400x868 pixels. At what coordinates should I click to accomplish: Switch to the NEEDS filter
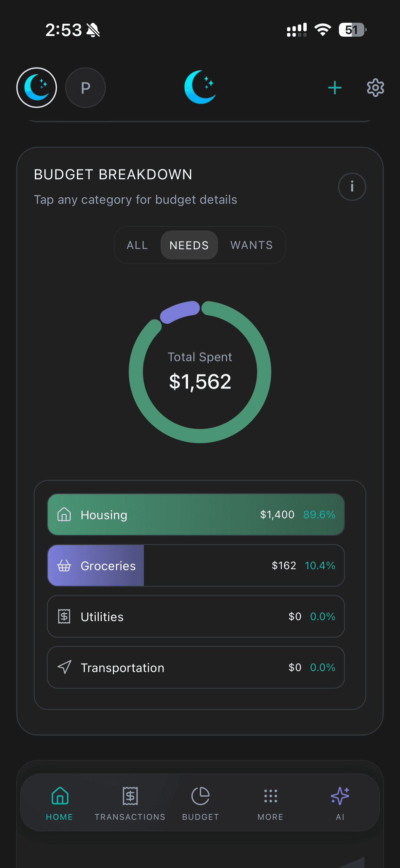coord(189,245)
